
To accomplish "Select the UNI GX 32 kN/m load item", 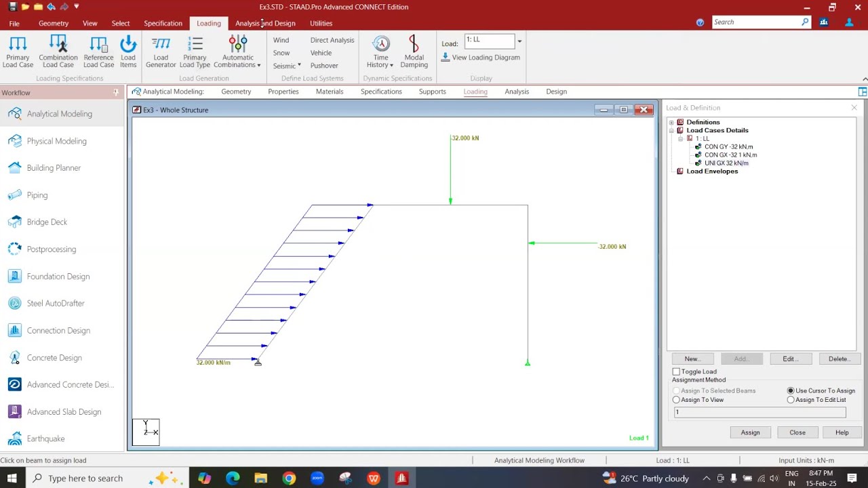I will (726, 163).
